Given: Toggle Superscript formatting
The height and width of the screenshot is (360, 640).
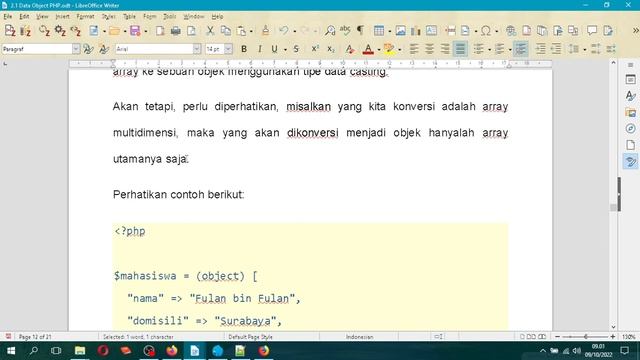Looking at the screenshot, I should pyautogui.click(x=315, y=49).
